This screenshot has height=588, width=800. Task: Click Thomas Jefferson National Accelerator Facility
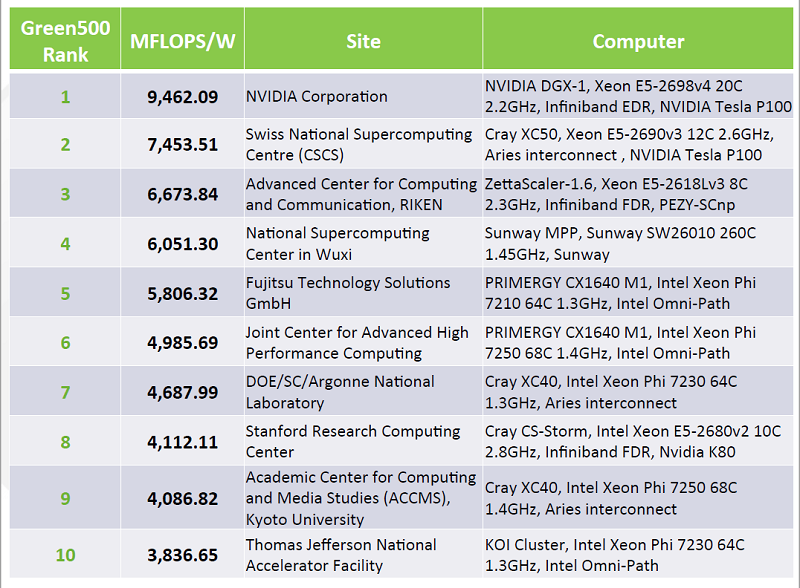(x=363, y=554)
